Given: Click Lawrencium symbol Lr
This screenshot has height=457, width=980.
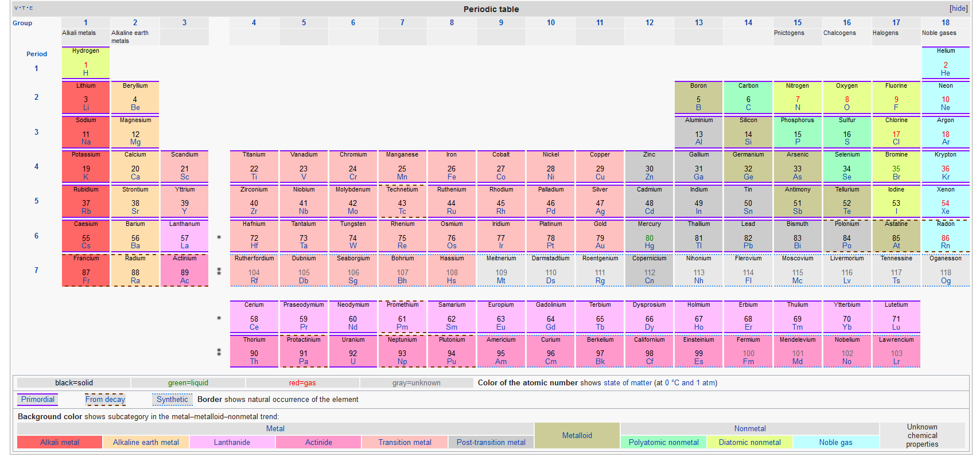Looking at the screenshot, I should (x=896, y=362).
